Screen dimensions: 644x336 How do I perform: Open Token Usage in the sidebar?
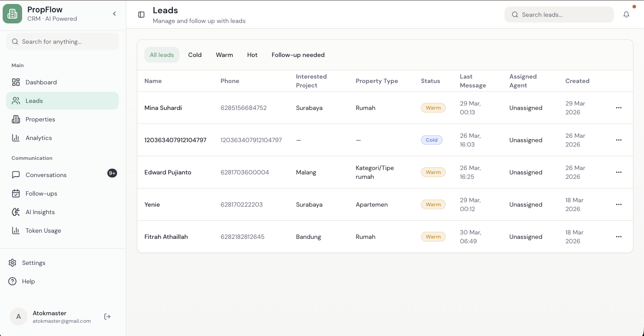(x=62, y=230)
